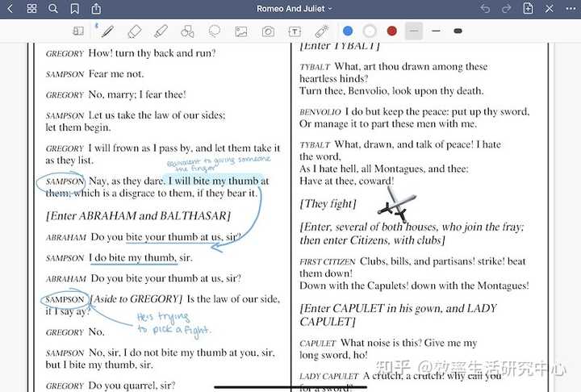The height and width of the screenshot is (392, 581).
Task: Tap the line "How! turn thy back and run?"
Action: point(152,53)
